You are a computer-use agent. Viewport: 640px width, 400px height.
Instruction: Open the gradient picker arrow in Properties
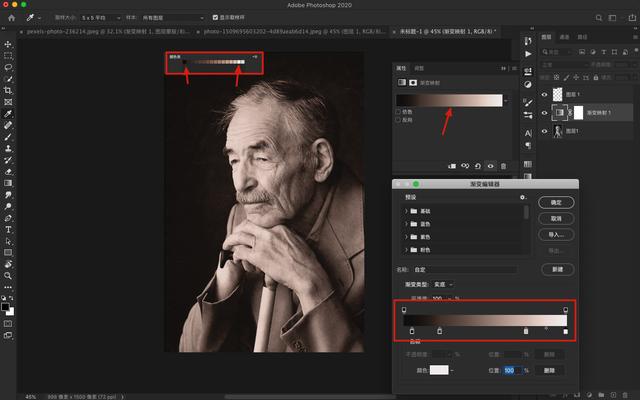(507, 100)
